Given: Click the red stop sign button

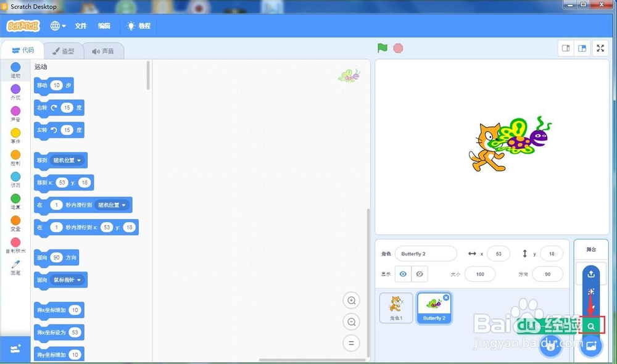Looking at the screenshot, I should pyautogui.click(x=398, y=48).
